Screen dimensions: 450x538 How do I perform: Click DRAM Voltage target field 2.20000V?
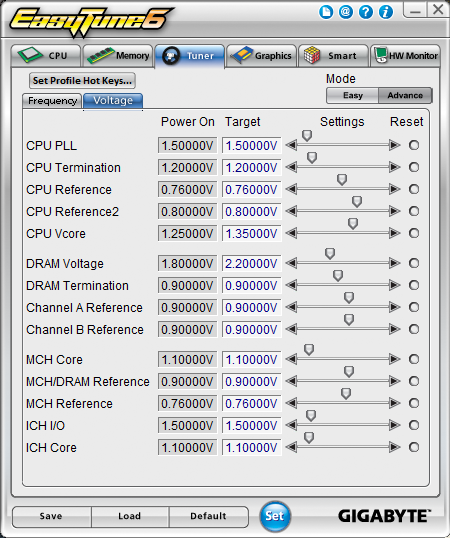[251, 264]
